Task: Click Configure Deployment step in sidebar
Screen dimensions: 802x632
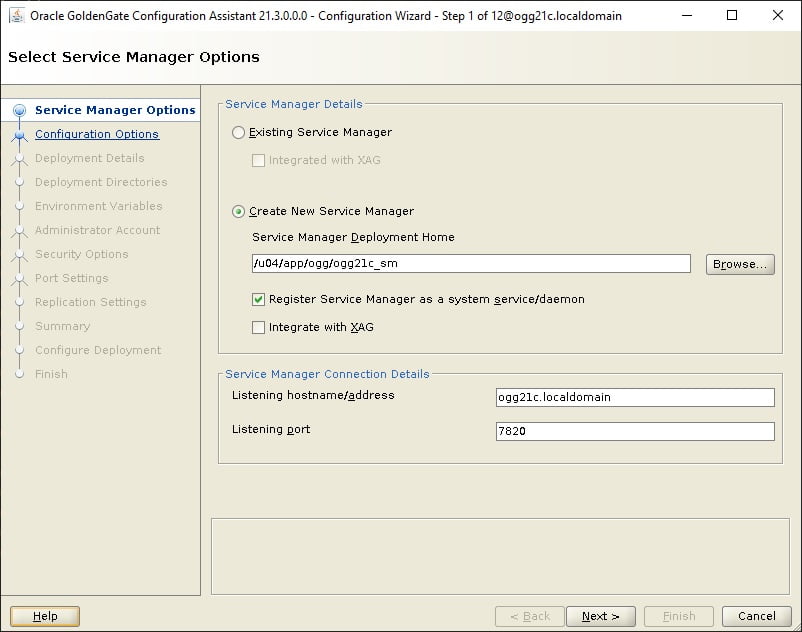Action: pos(98,350)
